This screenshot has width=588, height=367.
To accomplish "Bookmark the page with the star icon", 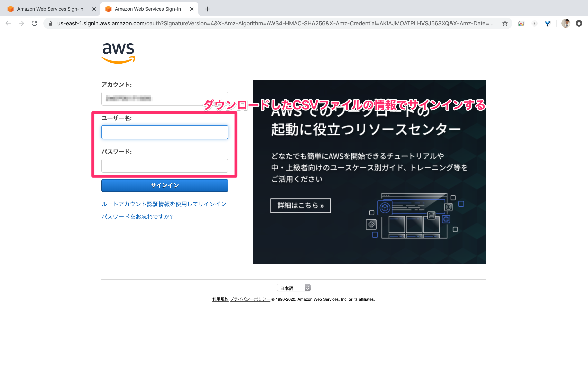I will pos(505,23).
